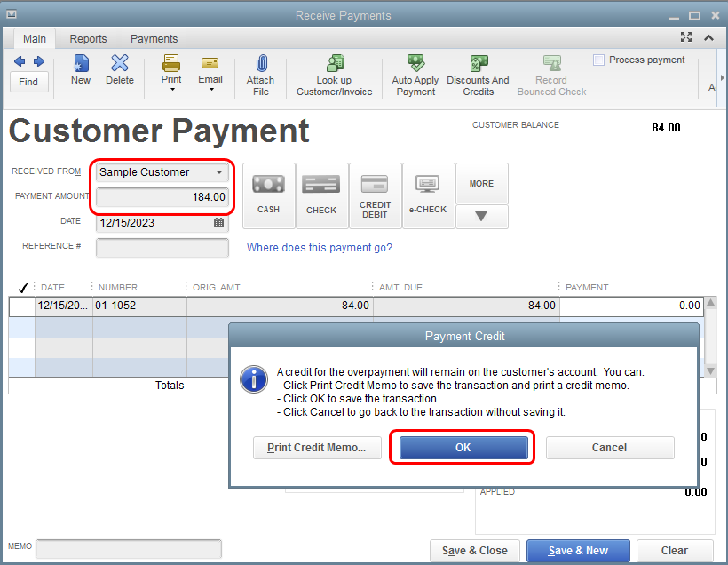Click the Reference # field
Viewport: 728px width, 565px height.
[162, 247]
